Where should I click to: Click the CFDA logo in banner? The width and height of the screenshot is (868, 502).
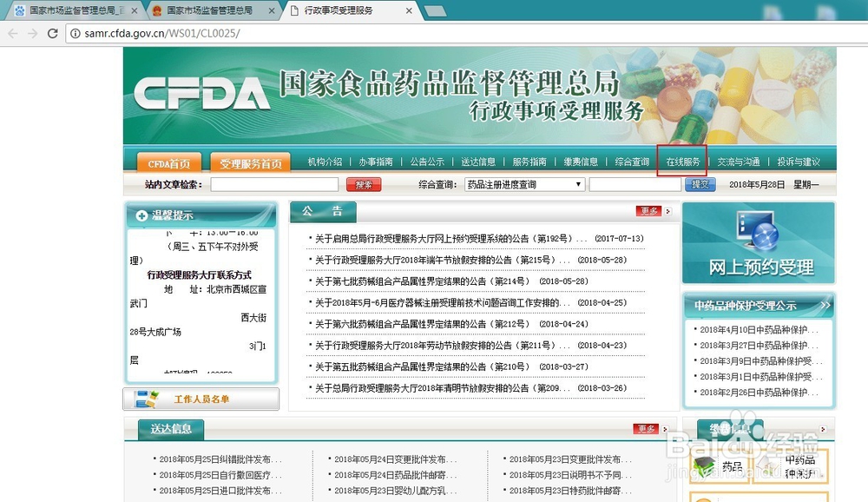pos(201,94)
